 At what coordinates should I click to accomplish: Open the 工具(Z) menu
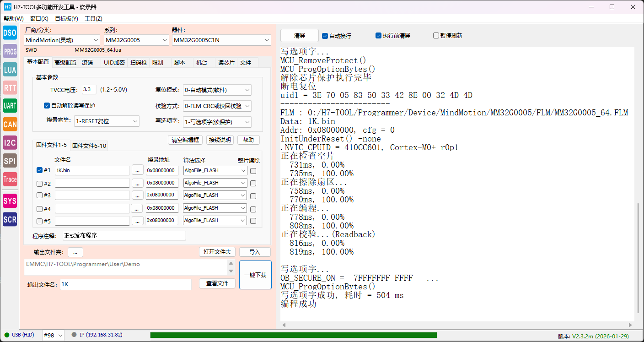(x=93, y=19)
